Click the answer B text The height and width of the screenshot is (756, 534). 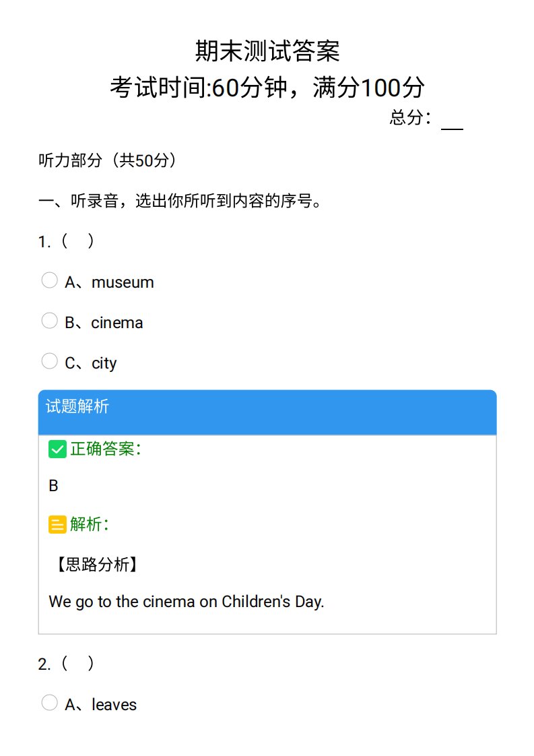53,486
